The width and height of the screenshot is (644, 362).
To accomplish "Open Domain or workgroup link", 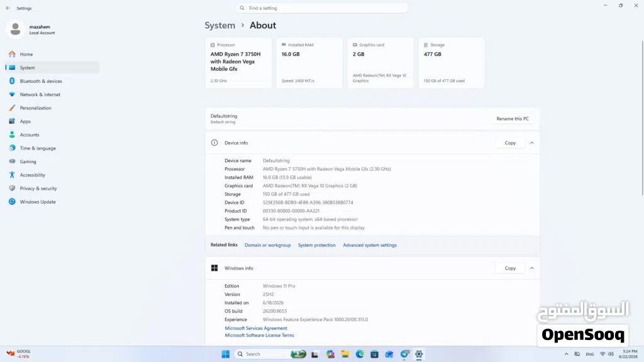I will 268,245.
